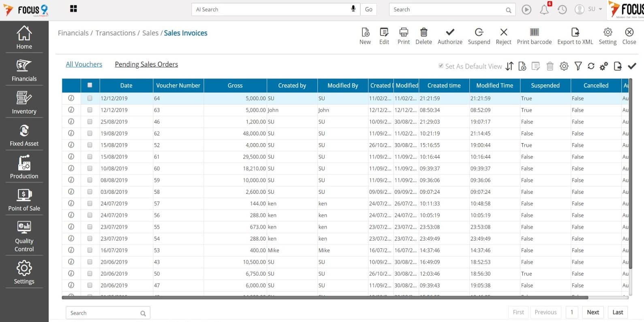Click page number 1 in pagination
Viewport: 644px width, 322px height.
572,312
